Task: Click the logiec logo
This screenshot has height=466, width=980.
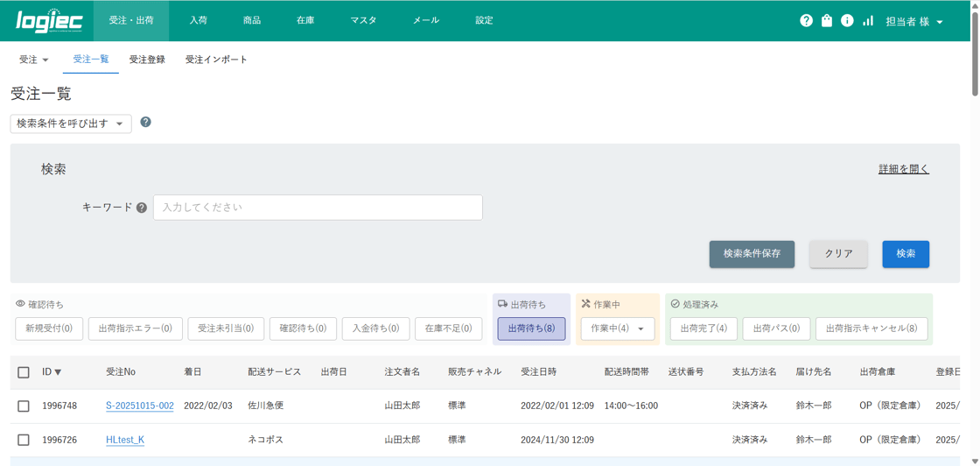Action: pos(49,21)
